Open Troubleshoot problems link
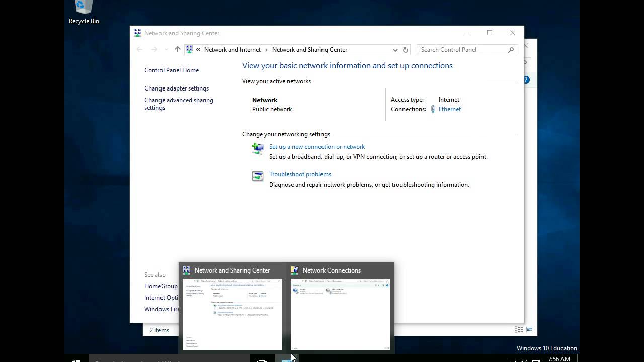Screen dimensions: 644x362 (300, 174)
